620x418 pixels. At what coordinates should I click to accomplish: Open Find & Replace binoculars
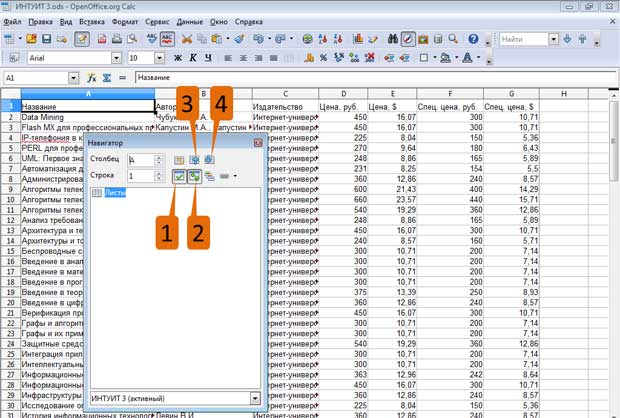[393, 39]
